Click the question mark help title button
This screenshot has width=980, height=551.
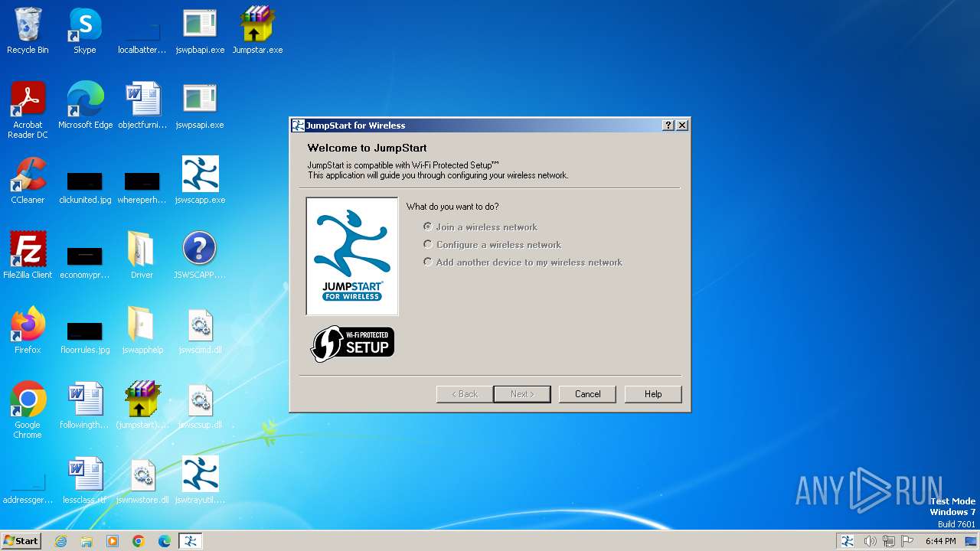click(668, 126)
